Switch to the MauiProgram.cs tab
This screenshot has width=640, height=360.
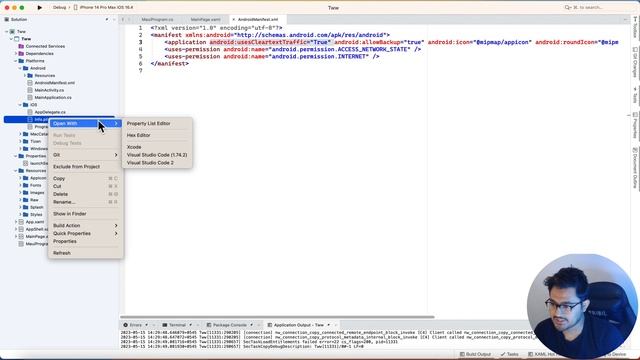pos(157,19)
